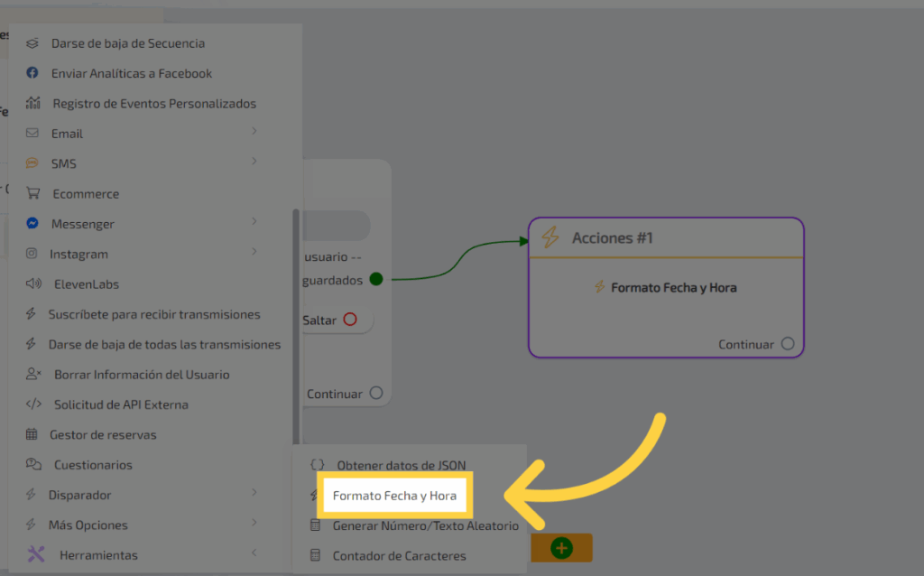Image resolution: width=924 pixels, height=576 pixels.
Task: Click the Gestor de reservas calendar icon
Action: tap(32, 434)
